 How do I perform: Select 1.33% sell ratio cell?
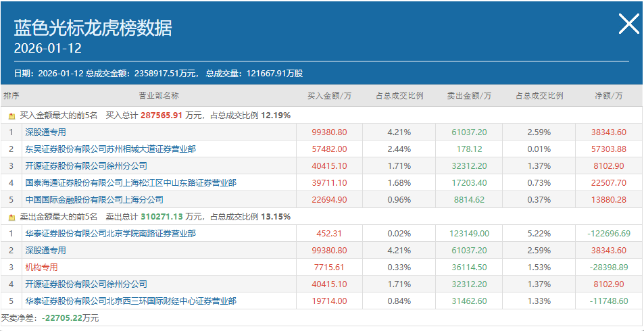pos(539,301)
